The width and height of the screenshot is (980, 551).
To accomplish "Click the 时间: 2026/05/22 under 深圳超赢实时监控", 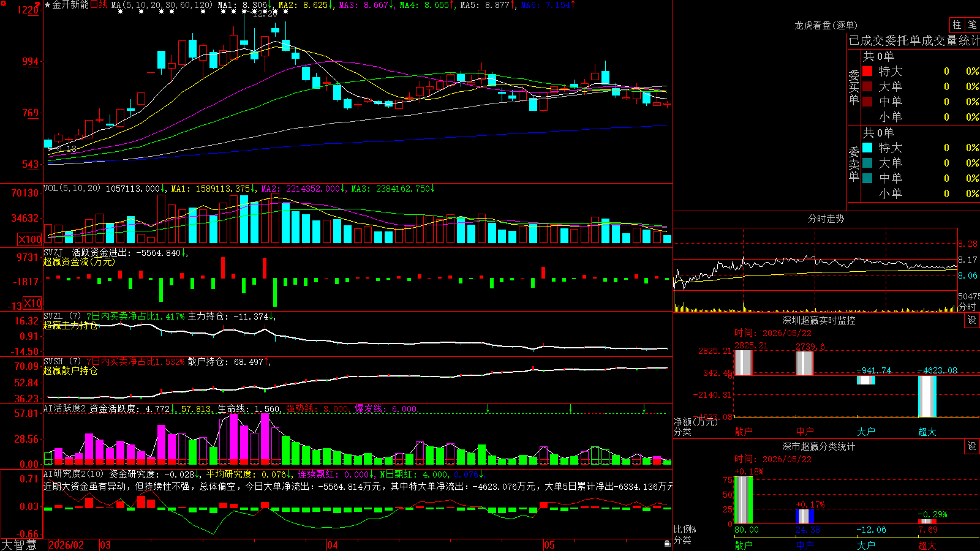I will [x=773, y=333].
